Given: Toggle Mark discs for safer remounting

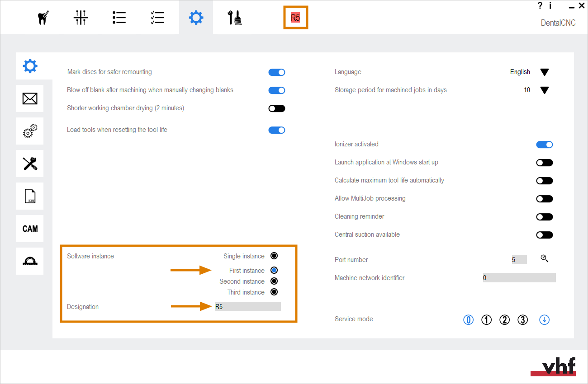Looking at the screenshot, I should pyautogui.click(x=277, y=72).
